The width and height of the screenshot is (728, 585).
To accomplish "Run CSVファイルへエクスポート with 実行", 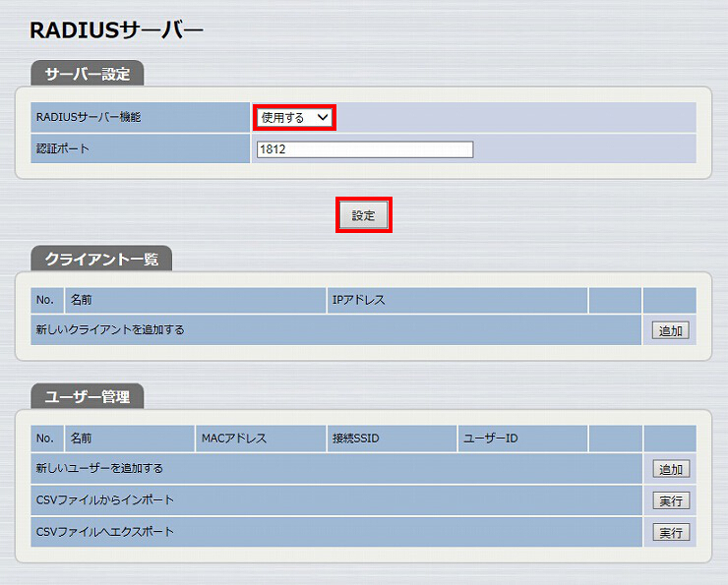I will tap(671, 532).
